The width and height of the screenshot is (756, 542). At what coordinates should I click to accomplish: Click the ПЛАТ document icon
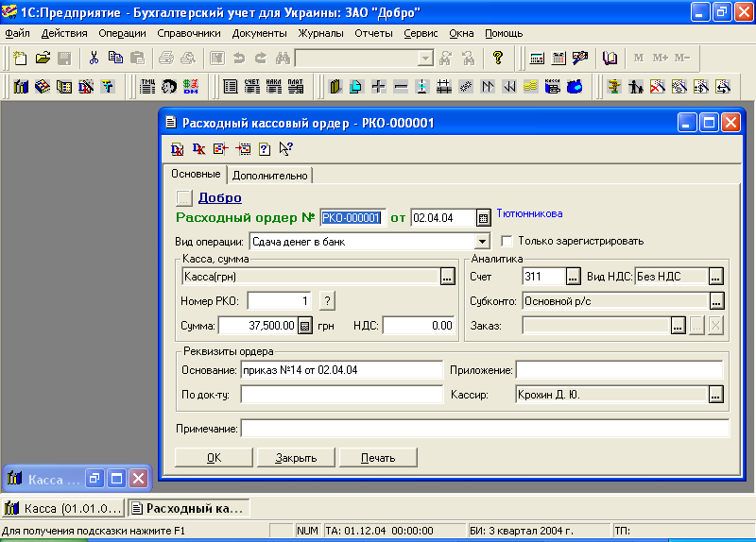point(296,87)
